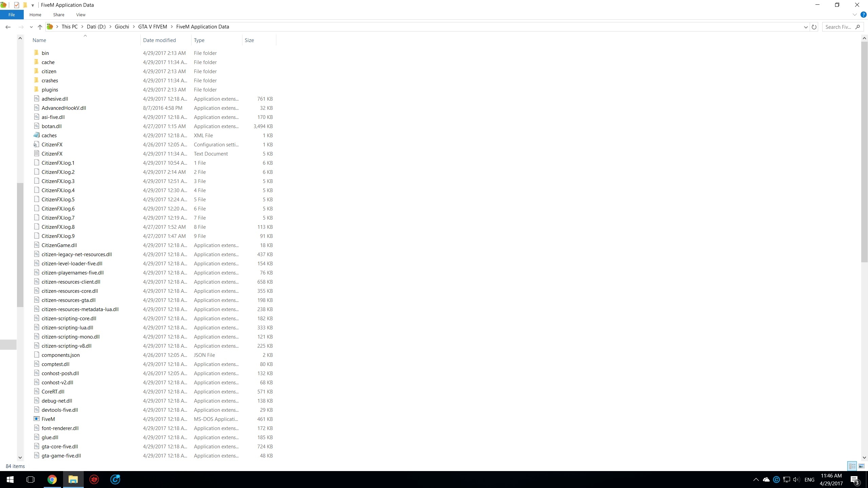This screenshot has height=488, width=868.
Task: Click the CitizenFX text document icon
Action: pyautogui.click(x=37, y=154)
